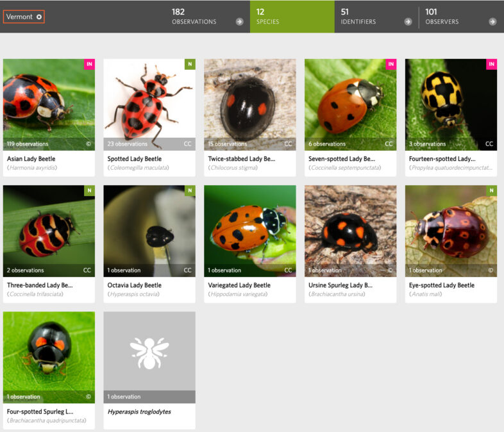Screen dimensions: 504x432
Task: Open the Asian Lady Beetle species link
Action: (31, 159)
